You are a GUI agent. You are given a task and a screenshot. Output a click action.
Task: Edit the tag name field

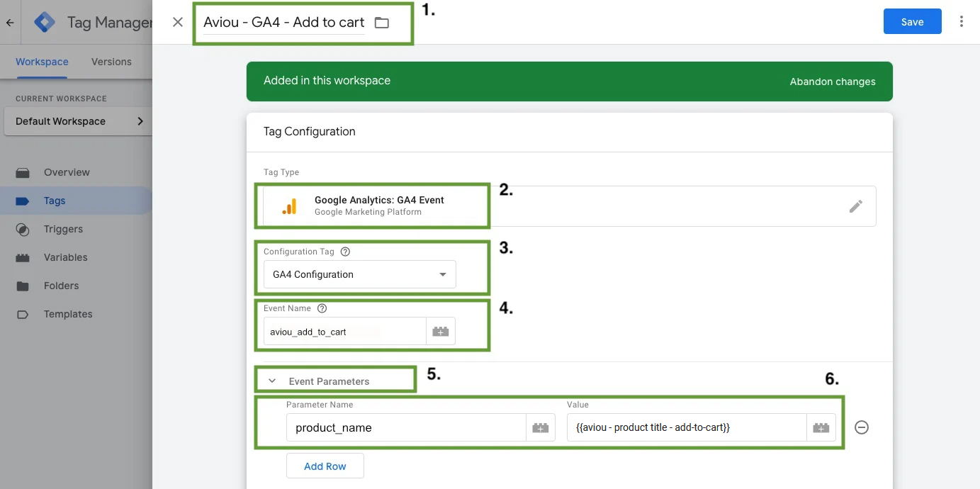284,22
